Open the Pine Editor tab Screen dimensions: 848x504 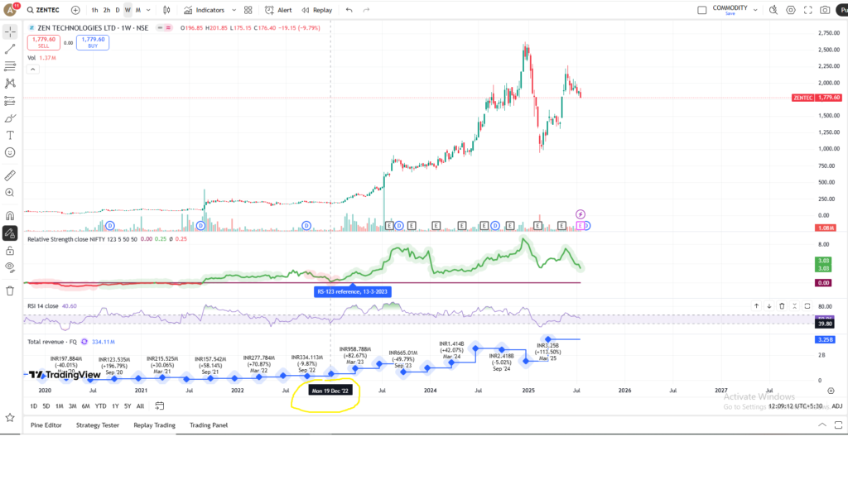click(46, 425)
